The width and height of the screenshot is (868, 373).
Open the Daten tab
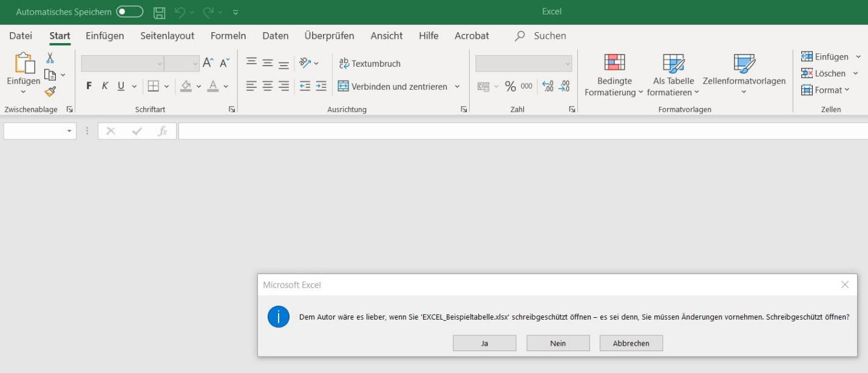(276, 36)
